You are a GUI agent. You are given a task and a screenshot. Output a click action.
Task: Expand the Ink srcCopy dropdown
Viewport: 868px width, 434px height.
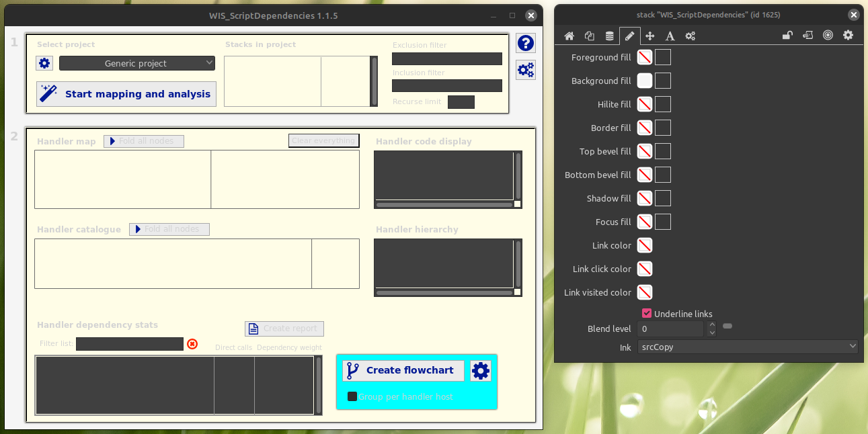pos(748,347)
